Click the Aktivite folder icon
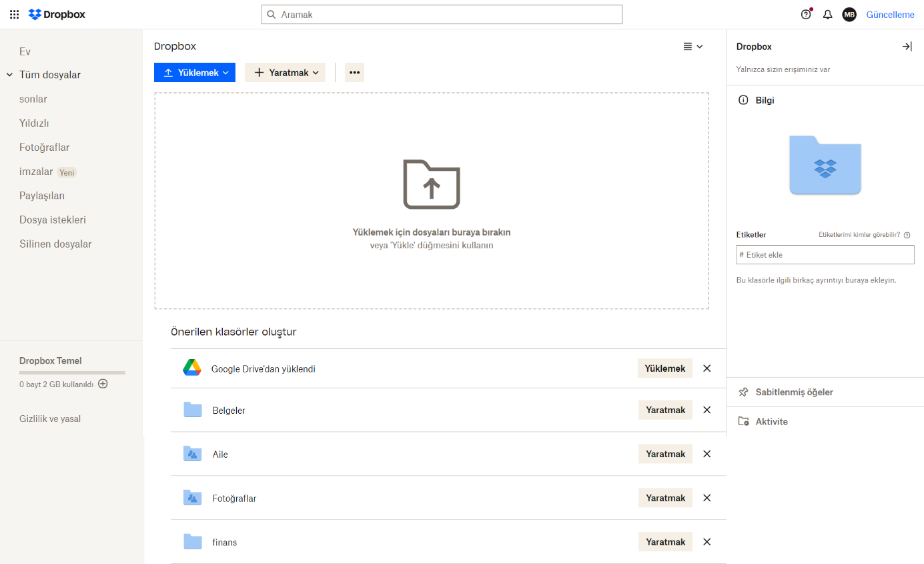Image resolution: width=924 pixels, height=564 pixels. click(x=743, y=422)
